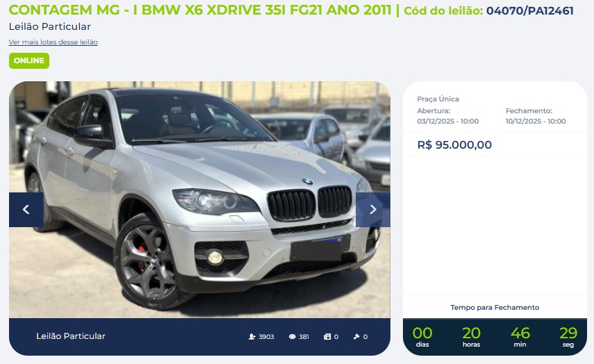Click the BMW X6 main photo

pos(199,199)
